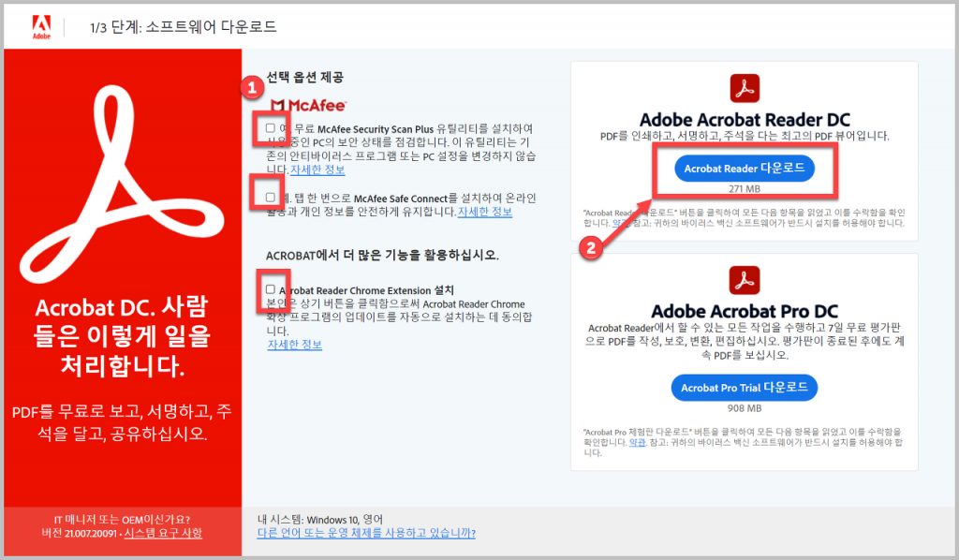Click the Acrobat Pro Trial 다운로드 button
959x560 pixels.
[745, 388]
